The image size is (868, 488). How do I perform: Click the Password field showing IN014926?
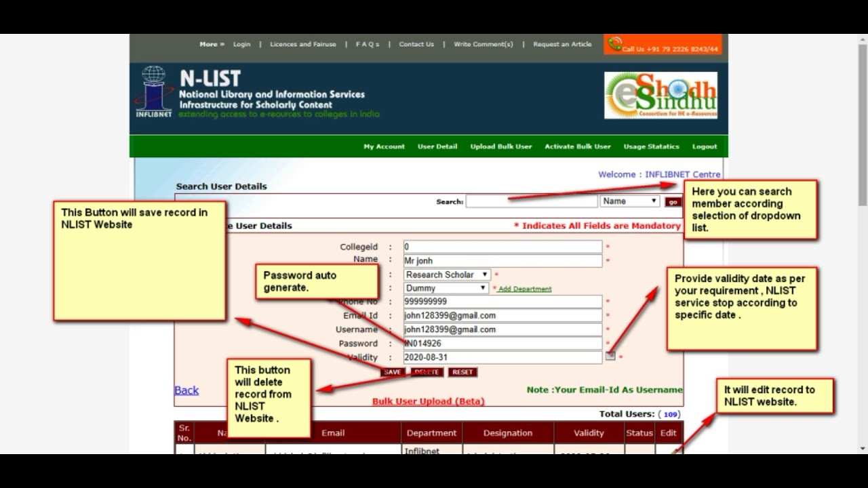pos(502,343)
